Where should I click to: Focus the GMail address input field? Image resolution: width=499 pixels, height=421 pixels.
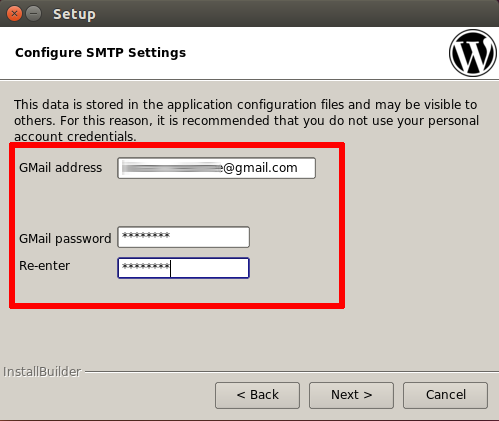coord(216,168)
